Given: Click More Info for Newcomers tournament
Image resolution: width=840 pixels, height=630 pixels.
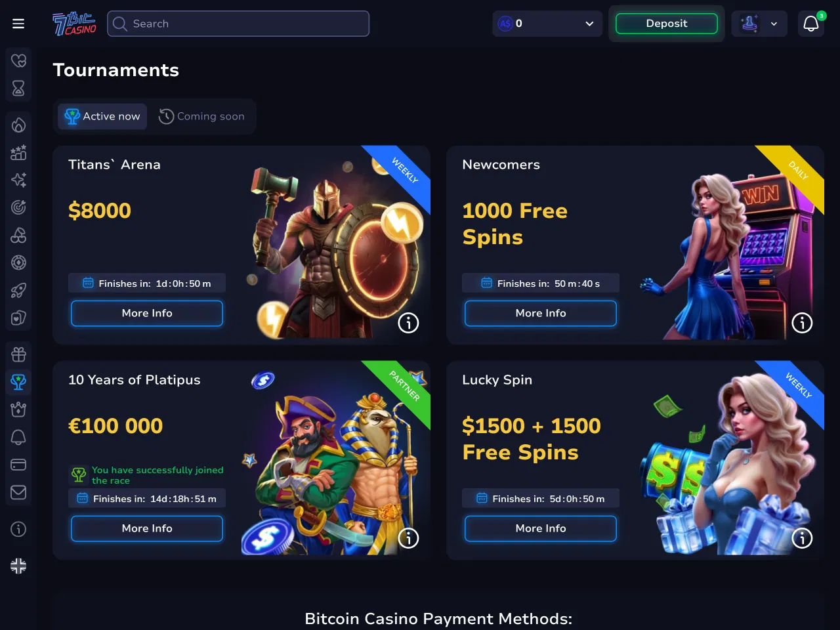Looking at the screenshot, I should 541,313.
